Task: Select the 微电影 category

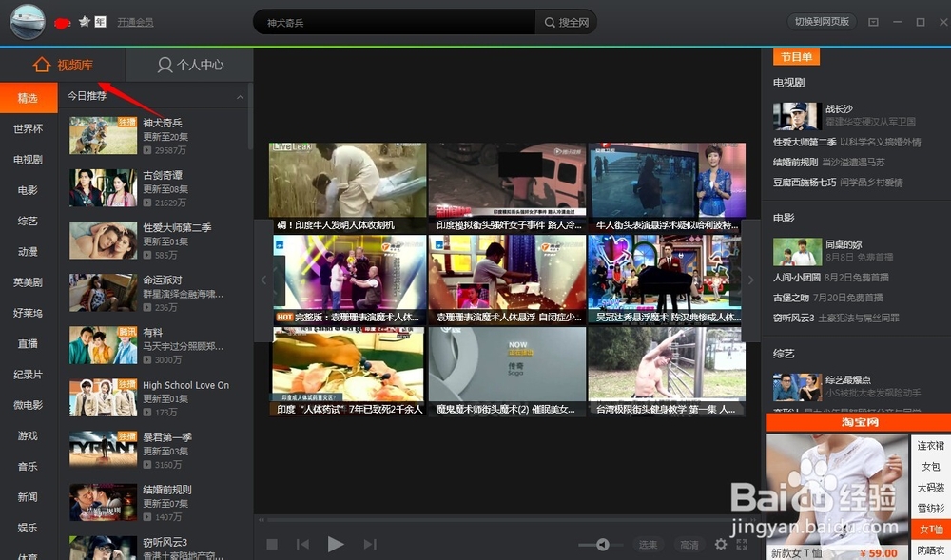Action: 29,405
